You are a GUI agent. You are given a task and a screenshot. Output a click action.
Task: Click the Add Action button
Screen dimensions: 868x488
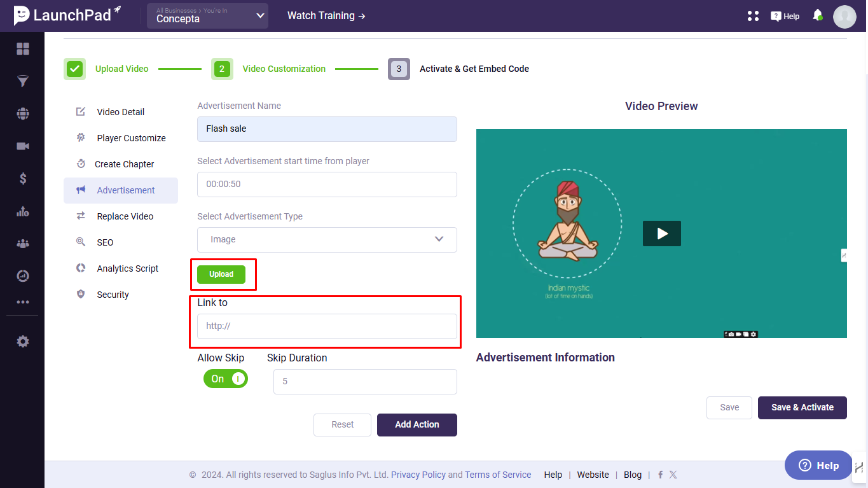[417, 424]
